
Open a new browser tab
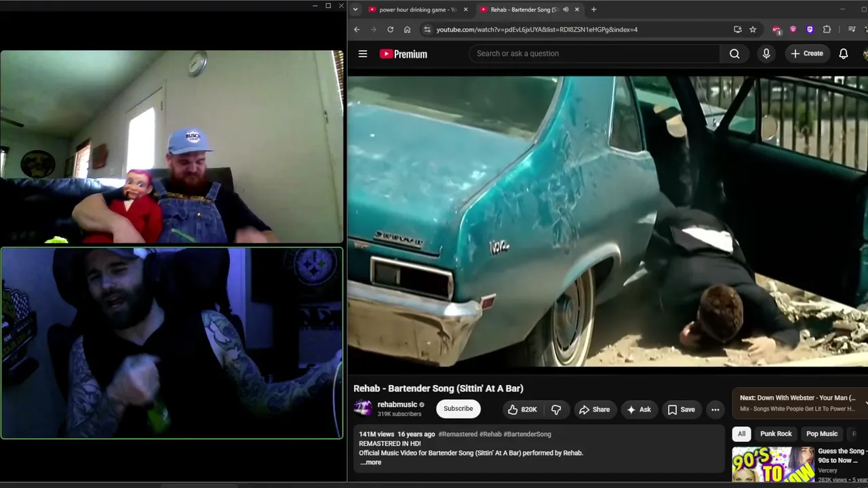point(593,9)
